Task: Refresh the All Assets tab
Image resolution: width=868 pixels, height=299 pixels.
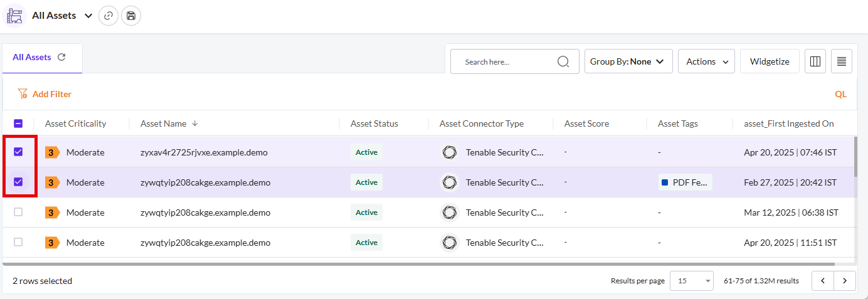Action: pyautogui.click(x=61, y=57)
